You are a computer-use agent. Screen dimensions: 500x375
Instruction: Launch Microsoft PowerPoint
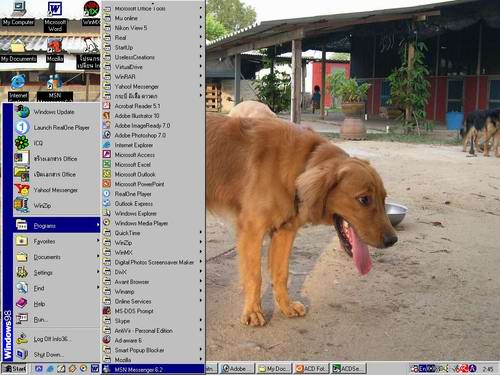(153, 184)
